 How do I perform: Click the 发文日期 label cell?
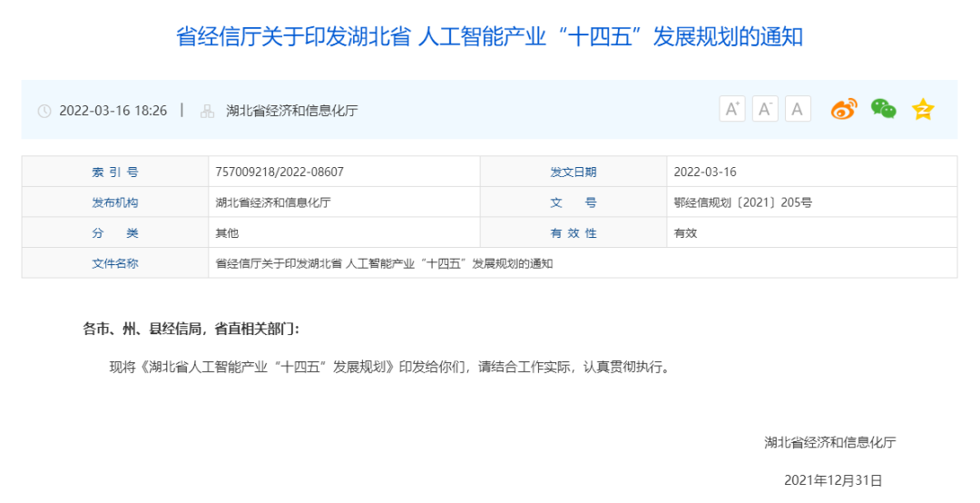coord(573,172)
